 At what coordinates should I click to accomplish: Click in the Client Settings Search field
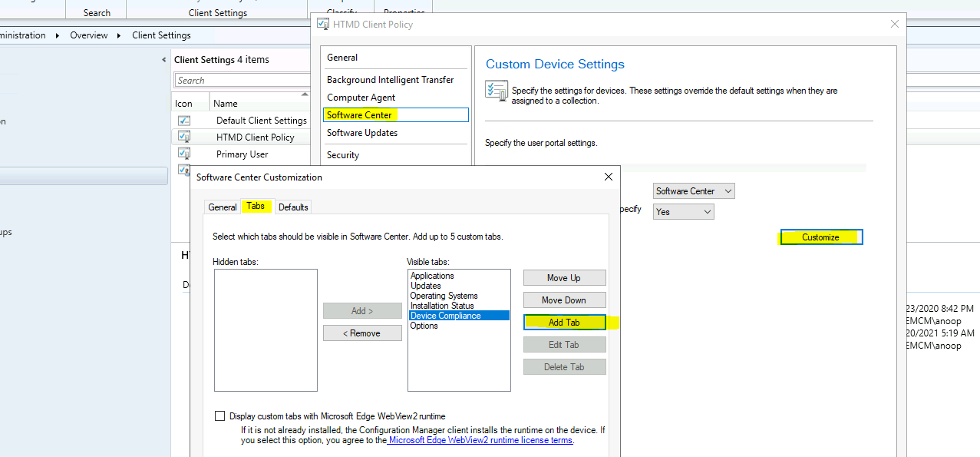[242, 81]
